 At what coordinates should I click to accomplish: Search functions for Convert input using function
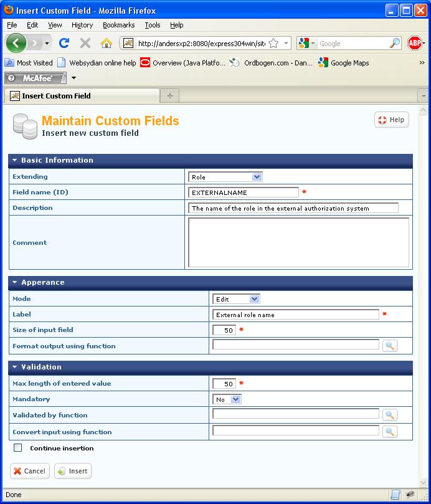(390, 431)
